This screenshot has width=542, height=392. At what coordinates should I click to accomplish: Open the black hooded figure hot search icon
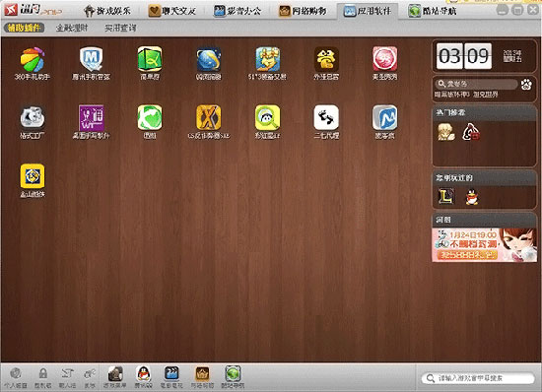tap(471, 132)
